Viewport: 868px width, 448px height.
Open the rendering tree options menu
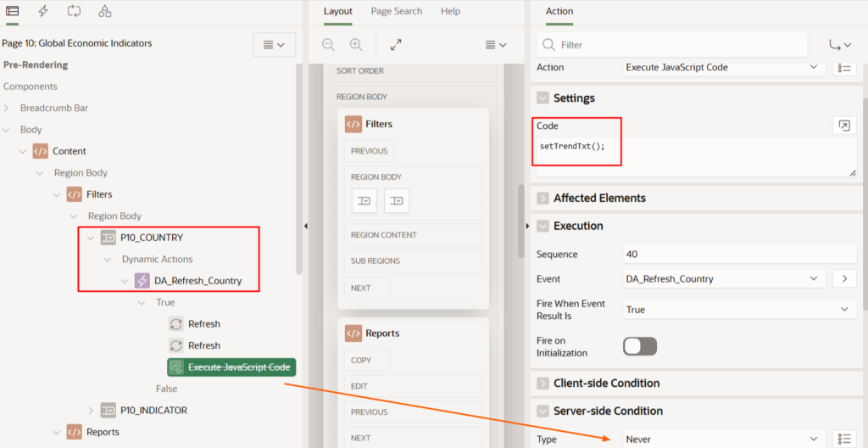[274, 45]
